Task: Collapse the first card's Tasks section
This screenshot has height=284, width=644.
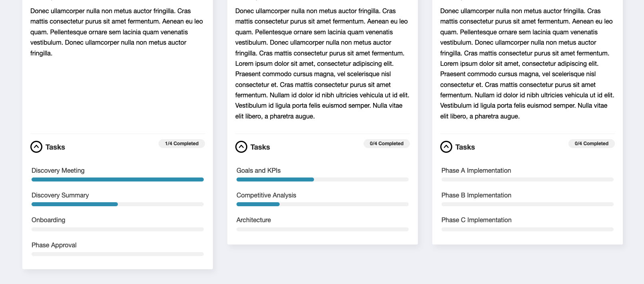Action: (36, 147)
